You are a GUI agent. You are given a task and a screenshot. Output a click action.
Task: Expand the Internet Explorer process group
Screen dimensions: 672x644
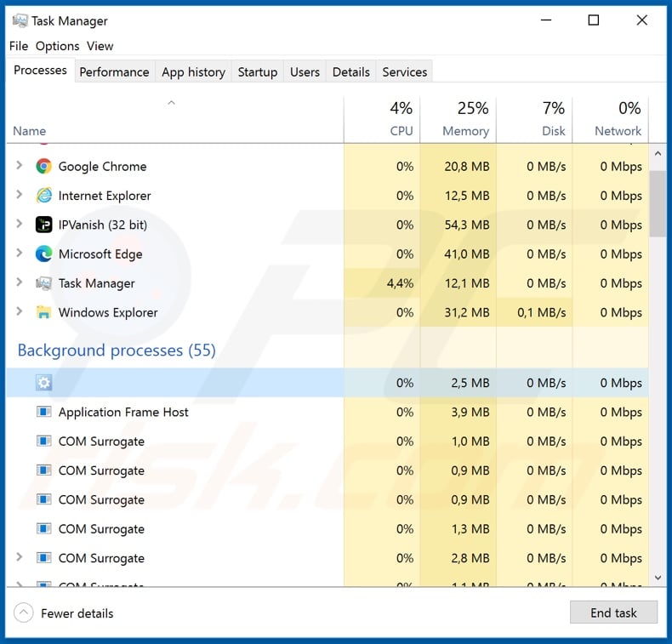(x=19, y=195)
